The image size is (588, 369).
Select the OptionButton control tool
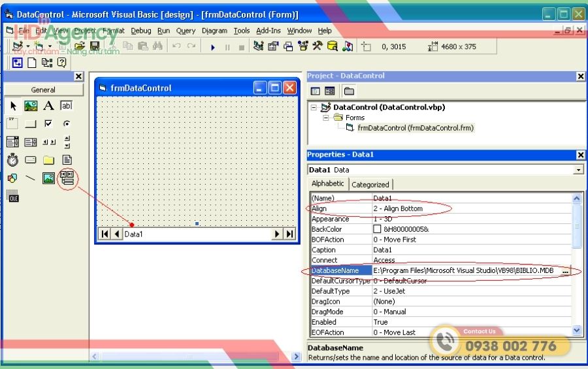pos(67,123)
